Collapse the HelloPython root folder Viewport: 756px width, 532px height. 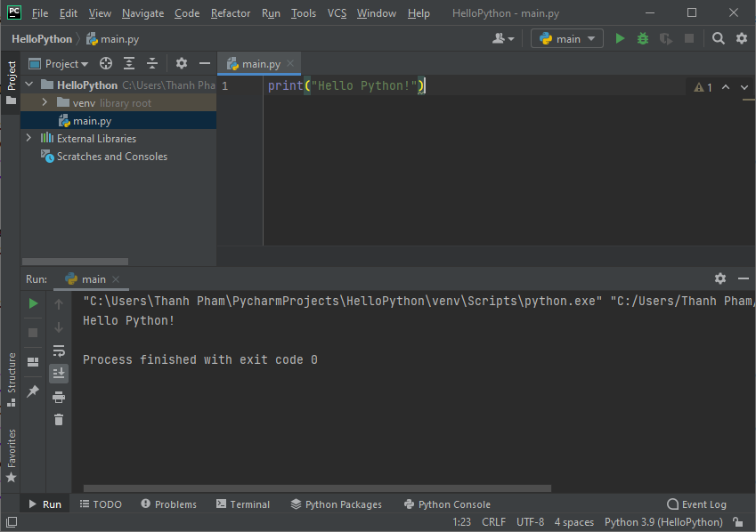[x=29, y=85]
